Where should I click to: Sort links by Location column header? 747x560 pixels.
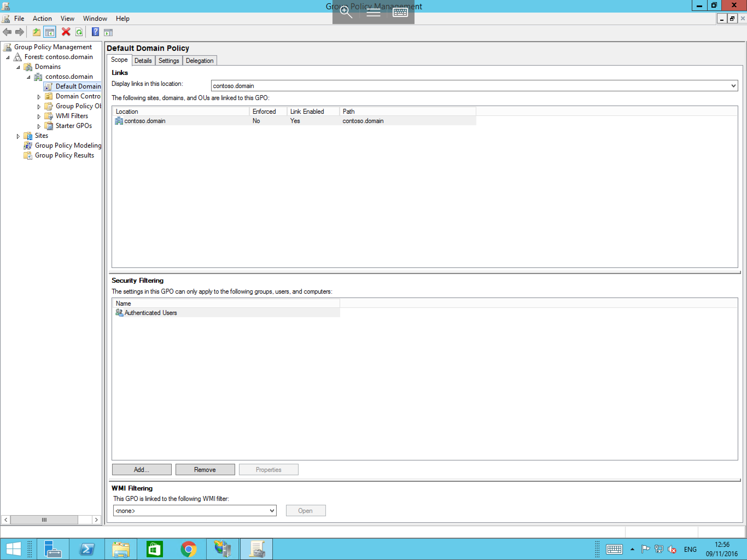181,112
